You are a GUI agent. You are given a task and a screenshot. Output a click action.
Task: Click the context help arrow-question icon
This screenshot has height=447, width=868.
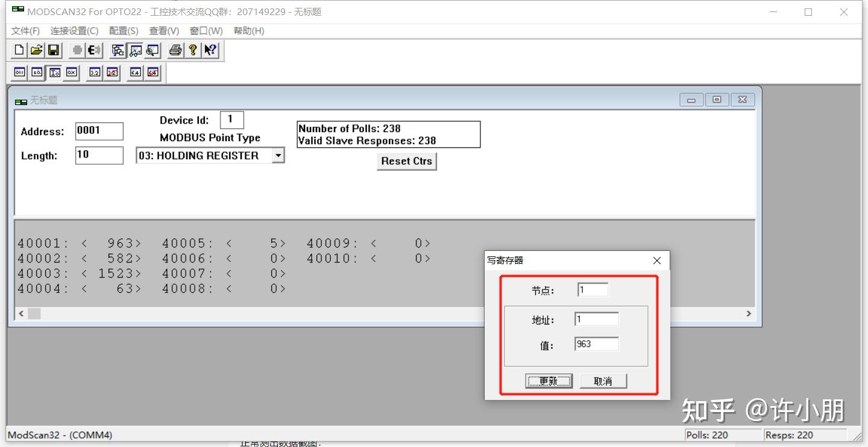[209, 50]
